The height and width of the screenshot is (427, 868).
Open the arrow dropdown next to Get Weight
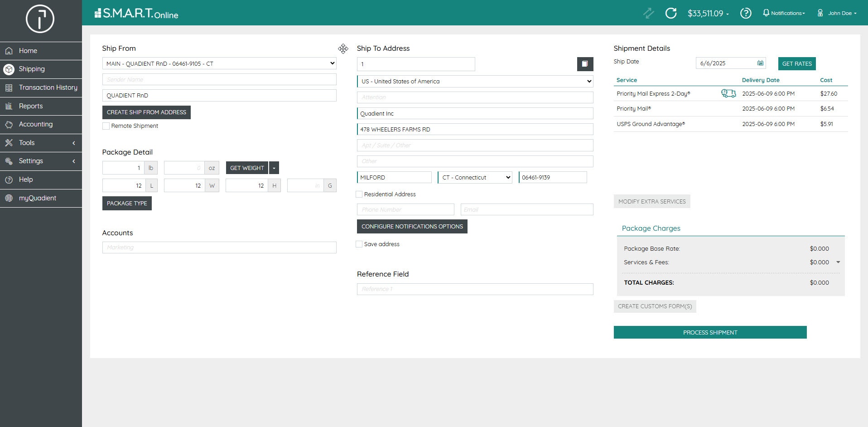coord(274,168)
